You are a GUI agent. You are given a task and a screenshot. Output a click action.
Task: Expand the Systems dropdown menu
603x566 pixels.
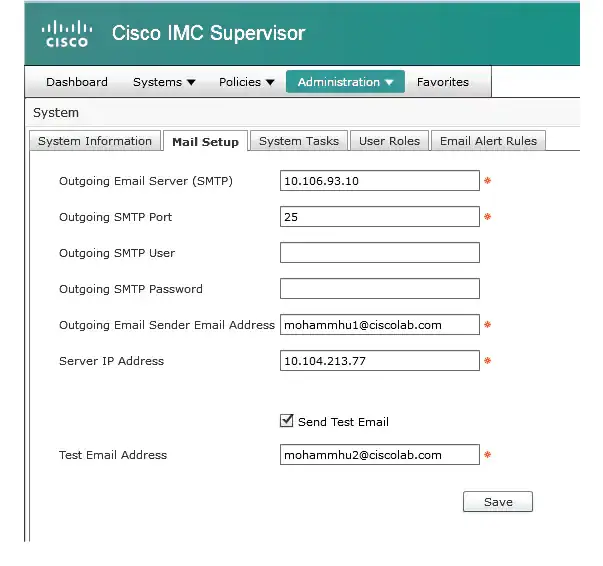click(x=164, y=82)
